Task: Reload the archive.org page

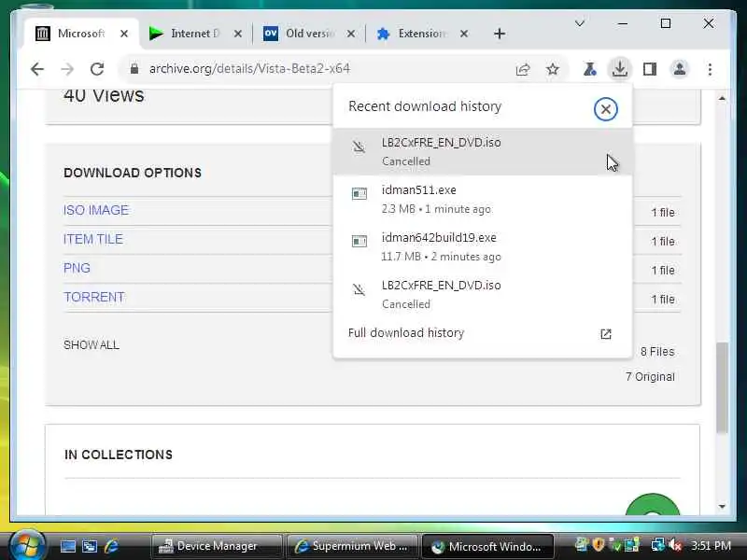Action: 97,69
